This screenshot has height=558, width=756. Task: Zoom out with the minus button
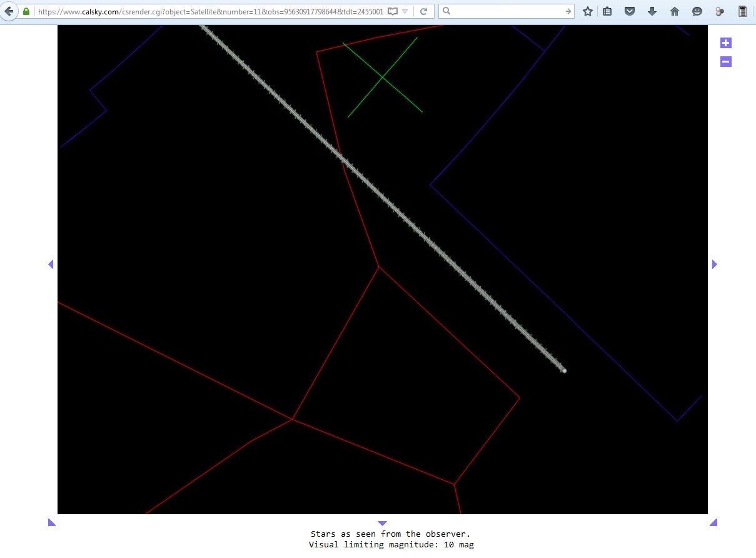[x=725, y=62]
